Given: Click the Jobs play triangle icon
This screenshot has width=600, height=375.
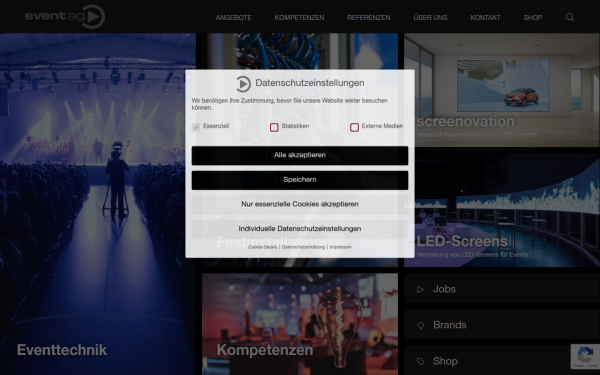Looking at the screenshot, I should point(421,289).
